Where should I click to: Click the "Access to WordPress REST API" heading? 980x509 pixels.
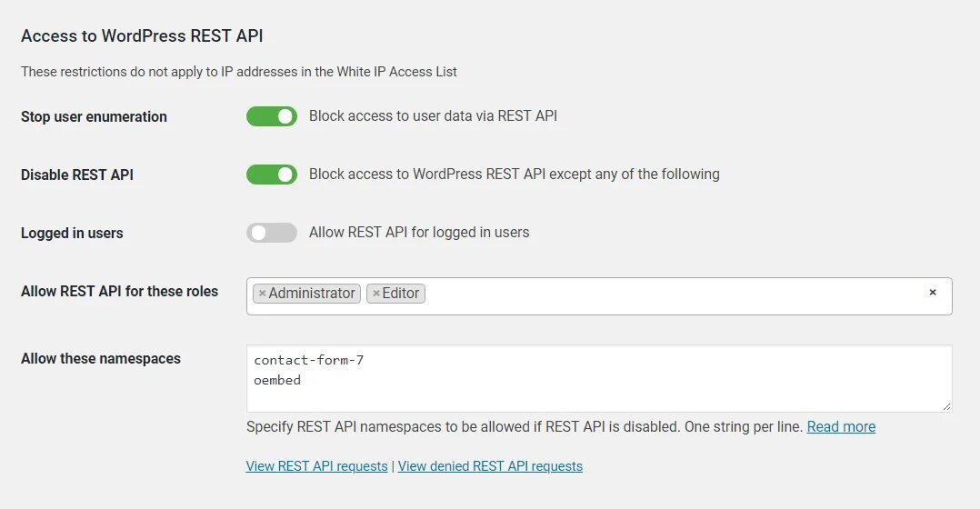tap(142, 36)
